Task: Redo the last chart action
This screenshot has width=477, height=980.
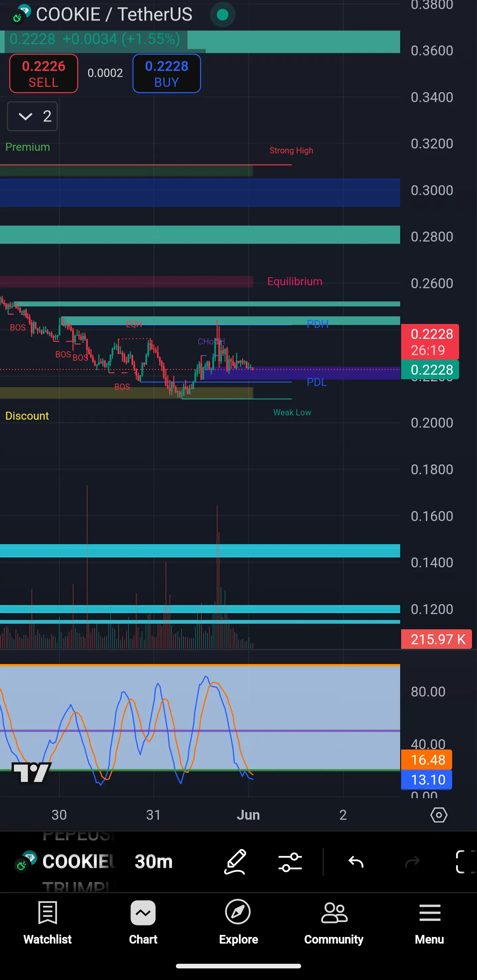Action: (412, 862)
